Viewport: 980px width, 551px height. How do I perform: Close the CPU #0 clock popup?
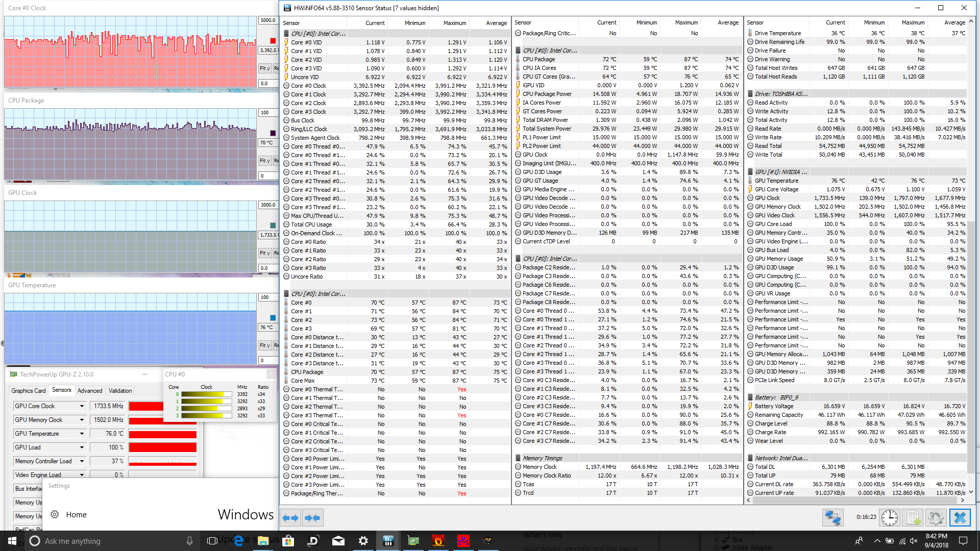[271, 374]
